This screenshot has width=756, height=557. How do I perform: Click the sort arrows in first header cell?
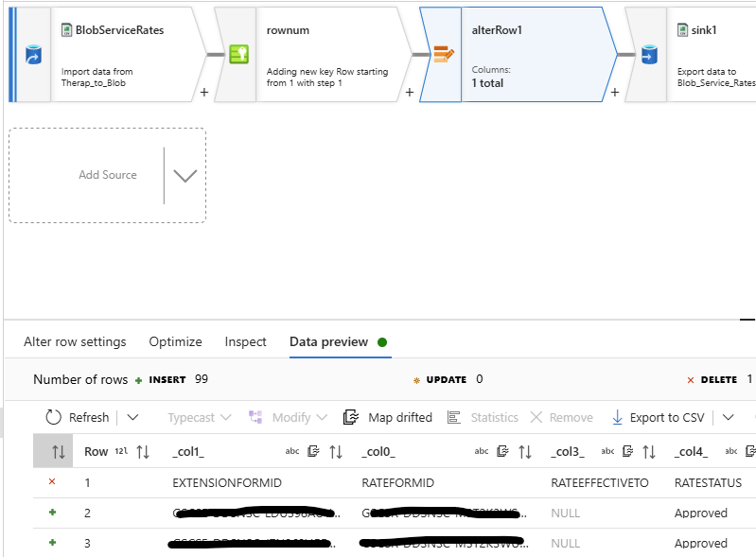pos(59,451)
